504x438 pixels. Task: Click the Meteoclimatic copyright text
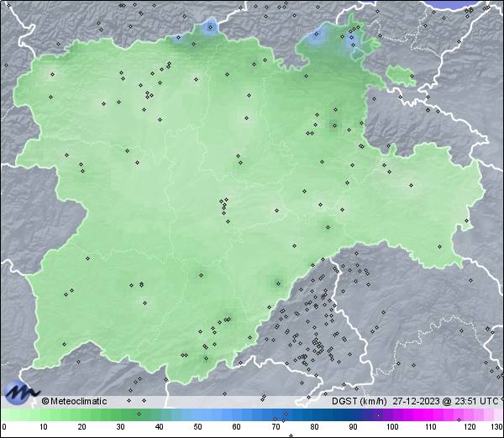point(75,401)
